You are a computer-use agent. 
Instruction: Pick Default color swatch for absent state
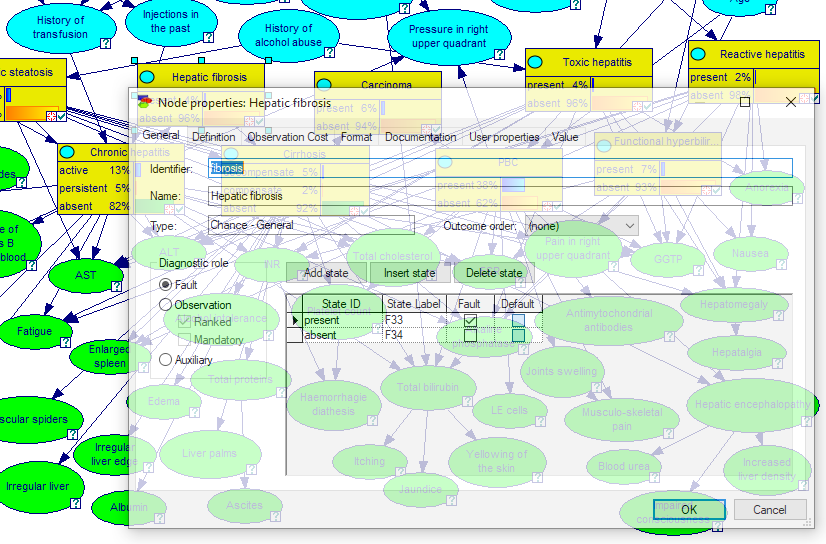[x=518, y=335]
